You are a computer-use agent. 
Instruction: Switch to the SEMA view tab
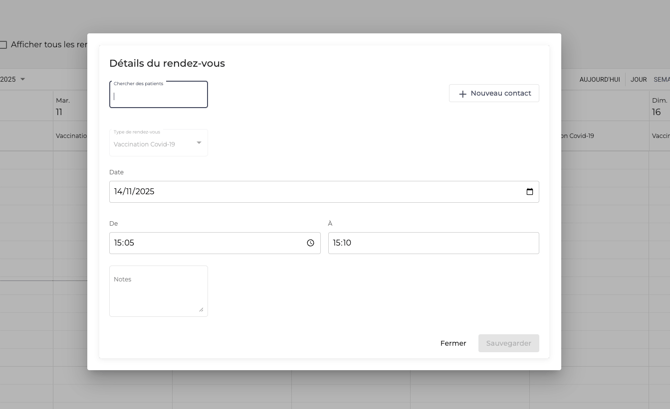(661, 79)
